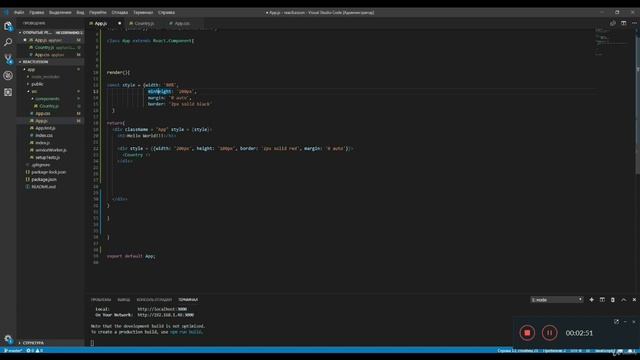Image resolution: width=640 pixels, height=360 pixels.
Task: Open the Перейти menu
Action: (x=98, y=13)
